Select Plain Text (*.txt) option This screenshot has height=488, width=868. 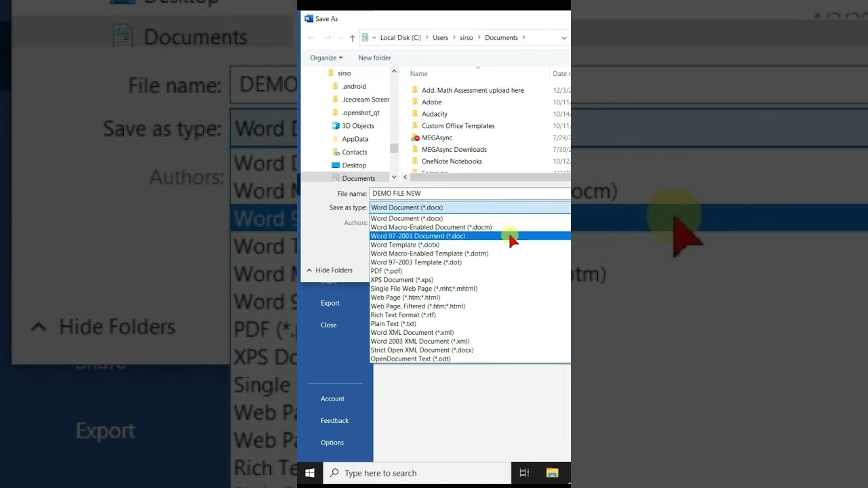[471, 324]
